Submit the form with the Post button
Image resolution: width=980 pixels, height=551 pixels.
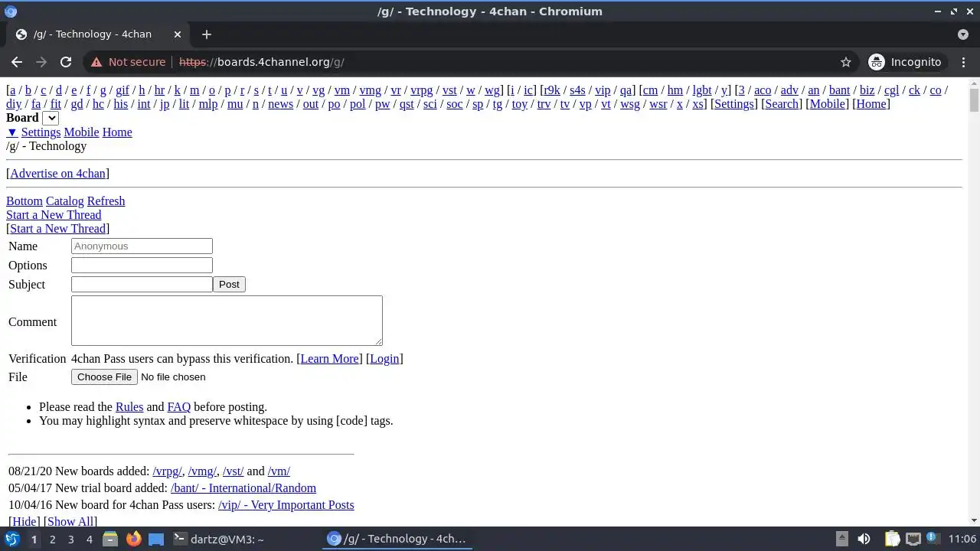click(229, 284)
